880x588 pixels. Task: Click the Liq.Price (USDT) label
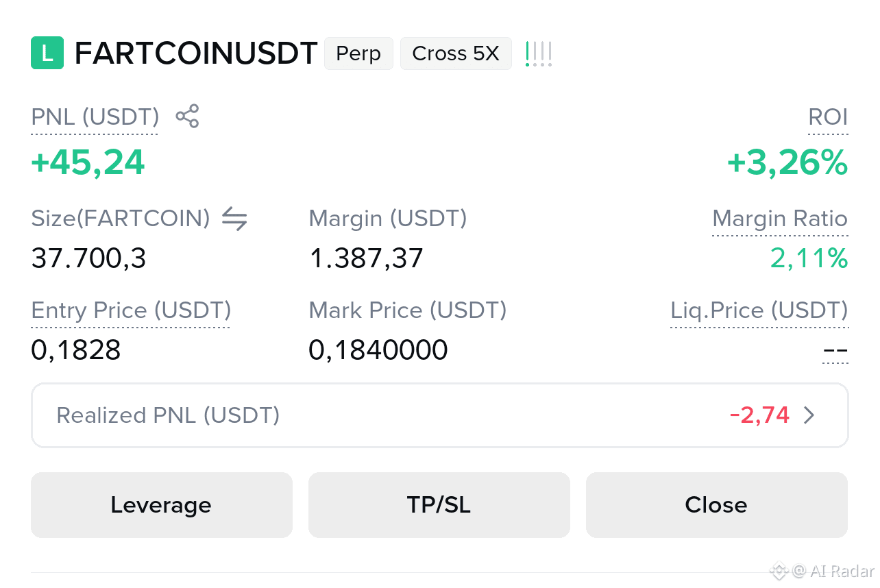[759, 310]
